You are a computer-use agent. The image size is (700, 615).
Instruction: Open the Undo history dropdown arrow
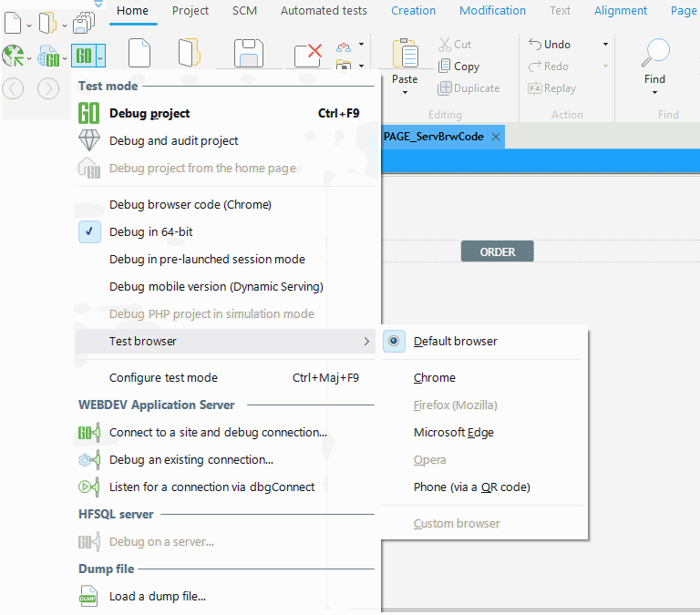605,44
